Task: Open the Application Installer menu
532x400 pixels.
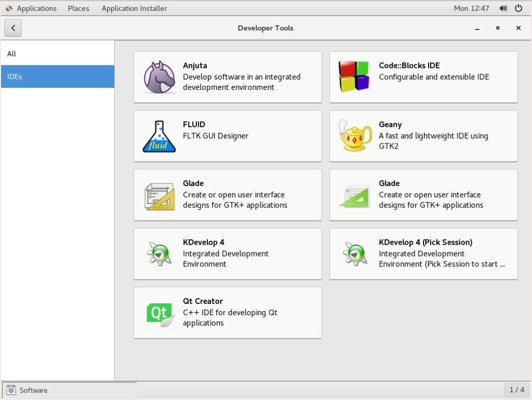Action: click(x=134, y=8)
